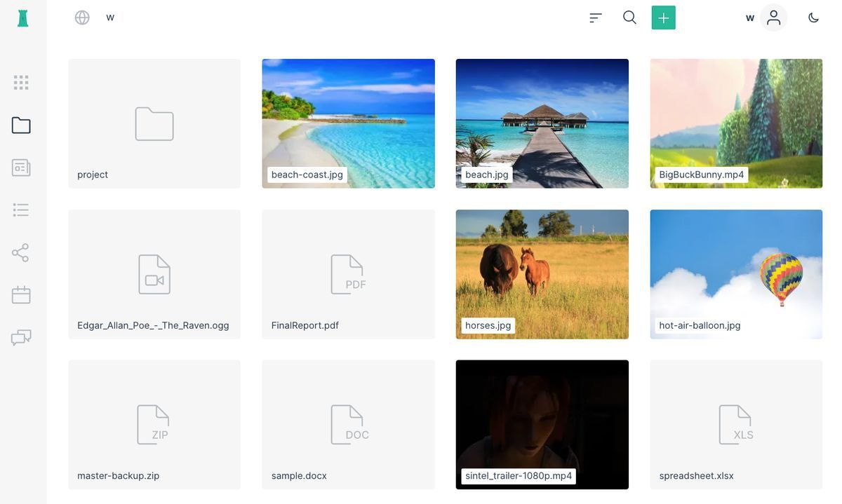Expand the sort options menu
The height and width of the screenshot is (504, 842).
click(x=596, y=18)
